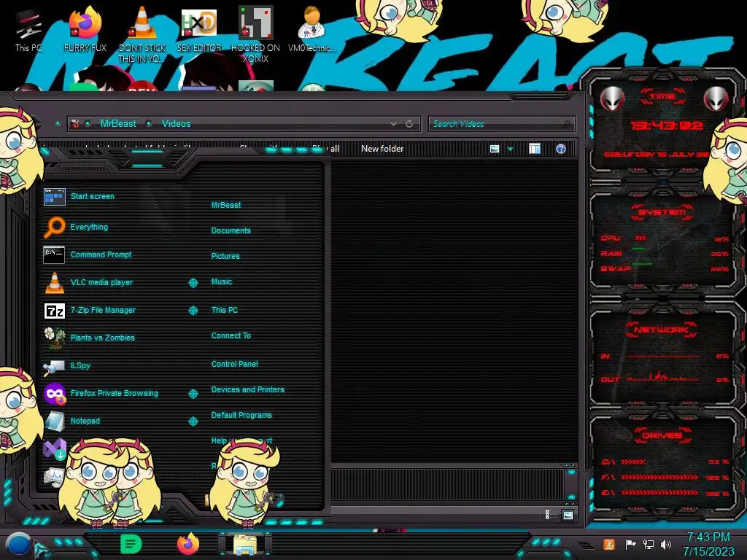This screenshot has width=747, height=560.
Task: Open Connect To from start menu
Action: (x=231, y=335)
